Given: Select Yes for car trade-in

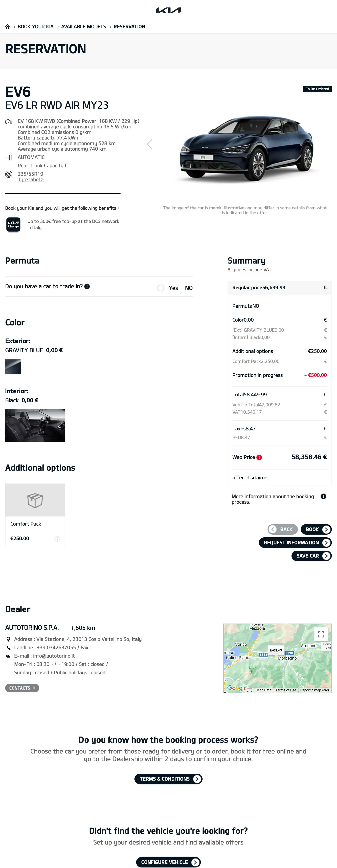Looking at the screenshot, I should [160, 288].
